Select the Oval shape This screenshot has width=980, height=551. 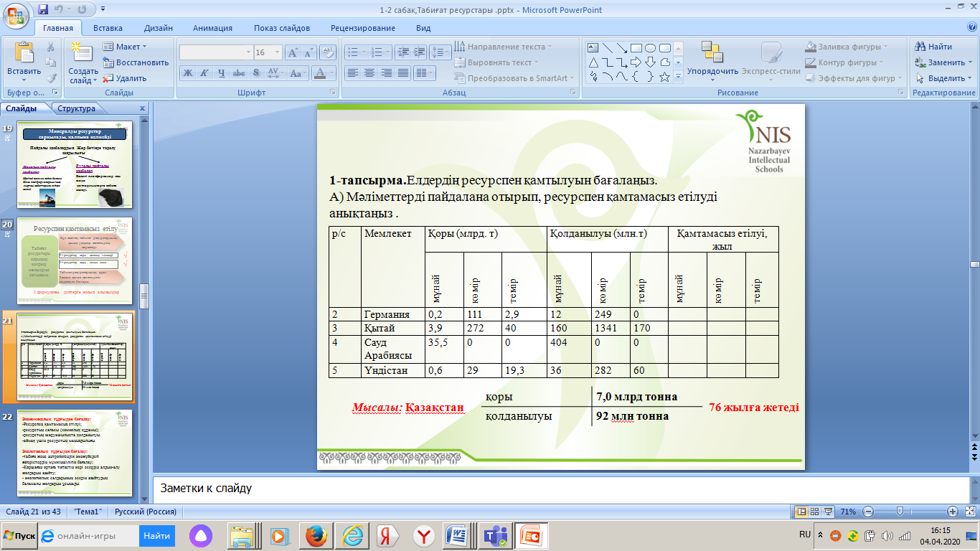point(650,48)
